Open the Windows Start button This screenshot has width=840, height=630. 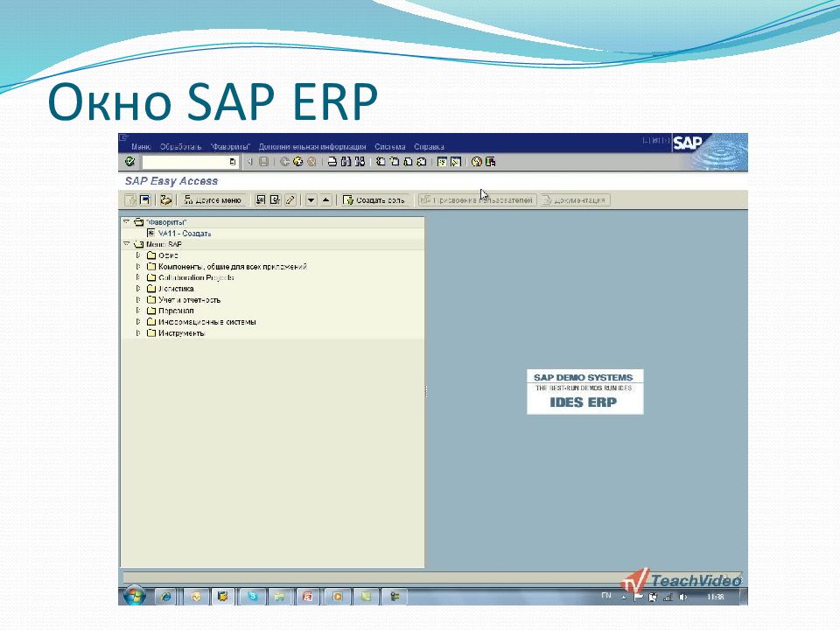click(x=135, y=596)
